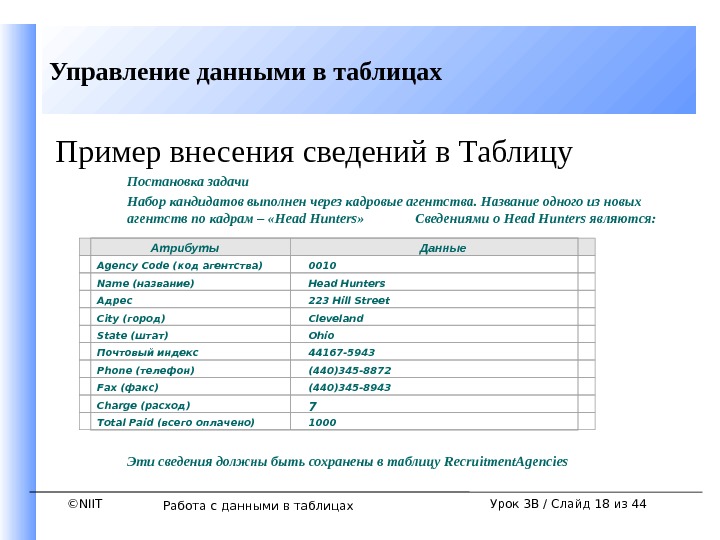The image size is (720, 540).
Task: Select the value '0010'
Action: (322, 265)
